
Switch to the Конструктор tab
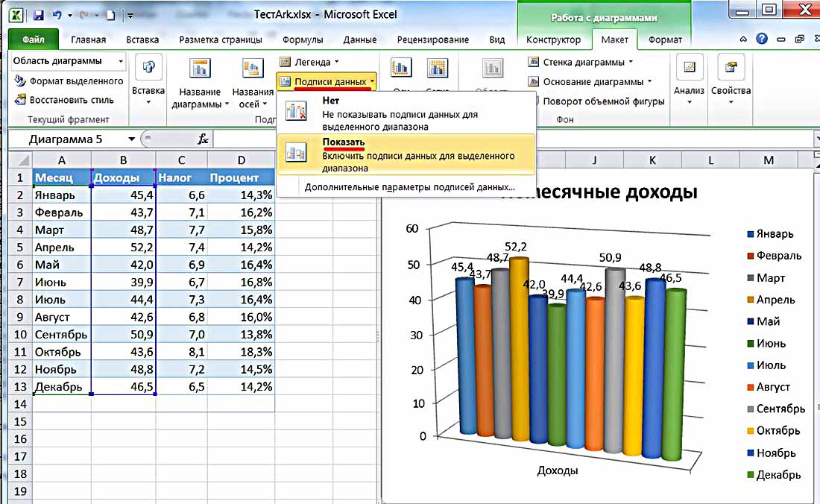point(553,40)
